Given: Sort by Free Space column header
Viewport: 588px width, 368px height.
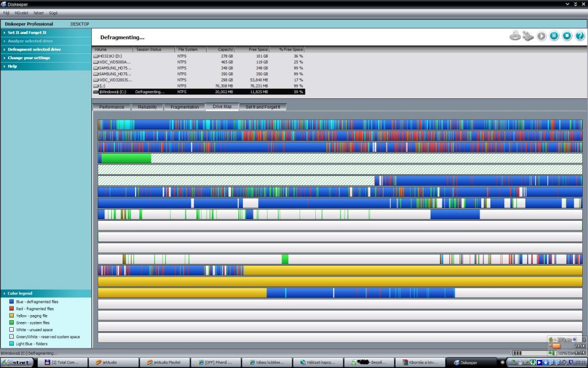Looking at the screenshot, I should tap(253, 49).
